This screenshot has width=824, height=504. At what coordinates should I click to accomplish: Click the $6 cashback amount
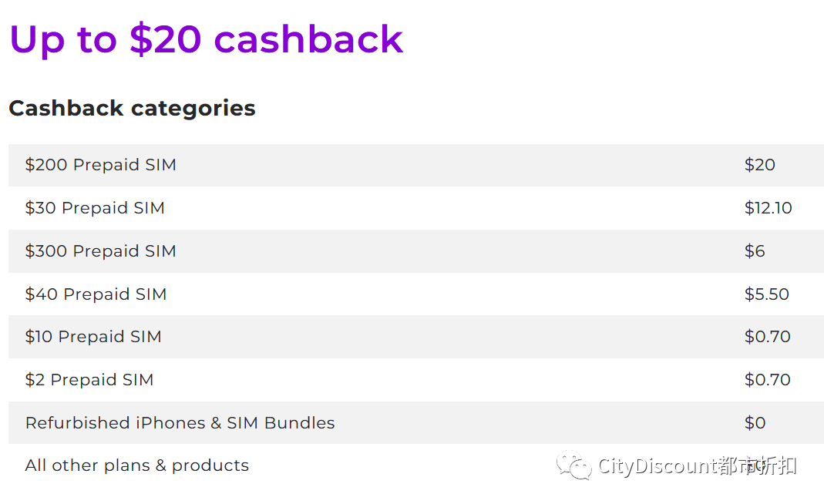pos(755,251)
